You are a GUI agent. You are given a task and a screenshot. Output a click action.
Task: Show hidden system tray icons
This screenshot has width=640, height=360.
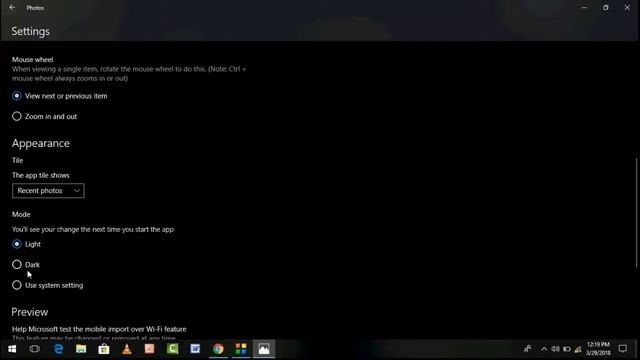544,349
